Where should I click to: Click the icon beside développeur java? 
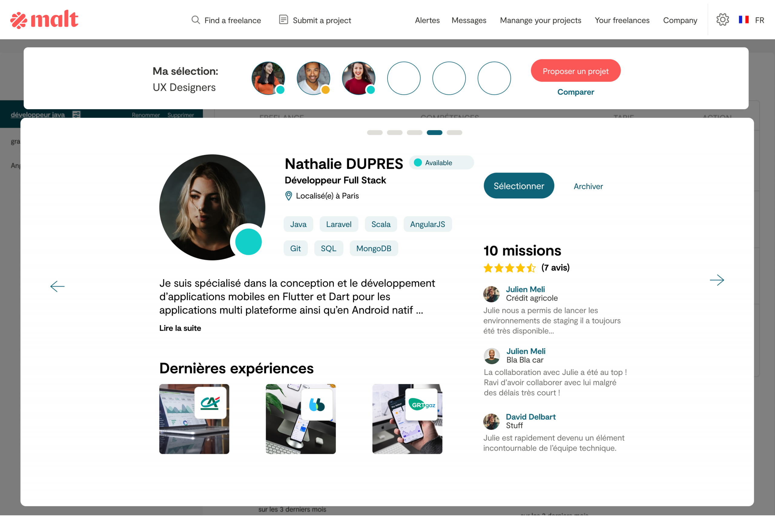(76, 115)
